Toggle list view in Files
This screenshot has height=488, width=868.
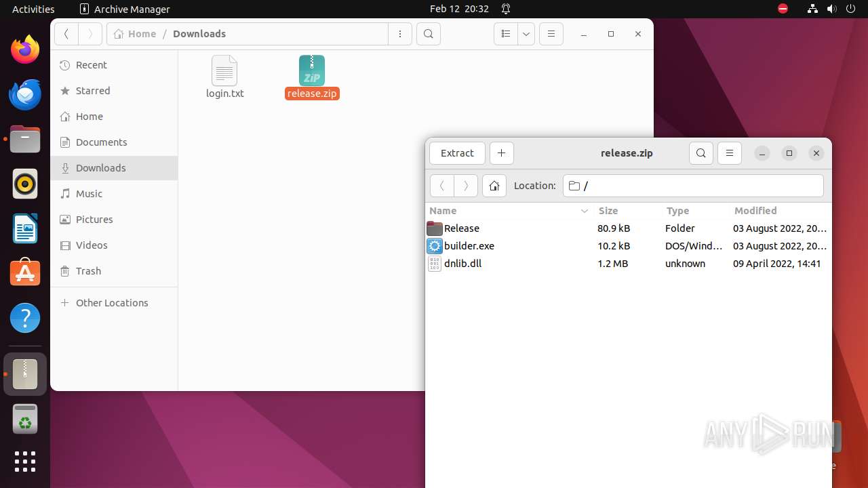coord(505,34)
